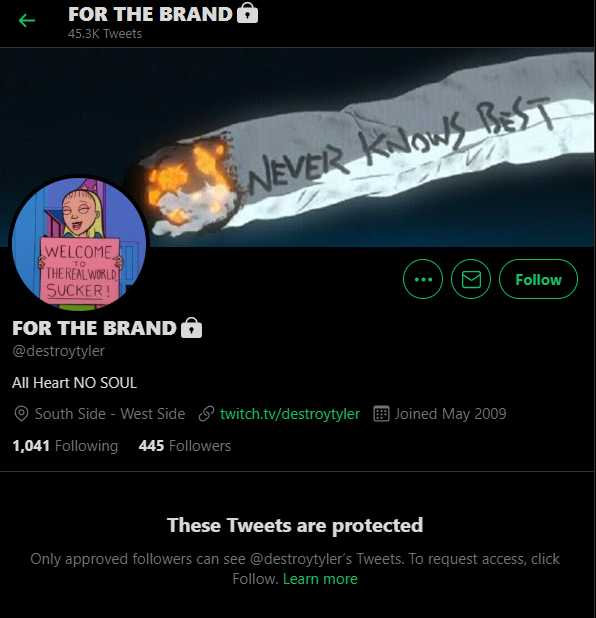
Task: Send a direct message via envelope icon
Action: pyautogui.click(x=471, y=279)
